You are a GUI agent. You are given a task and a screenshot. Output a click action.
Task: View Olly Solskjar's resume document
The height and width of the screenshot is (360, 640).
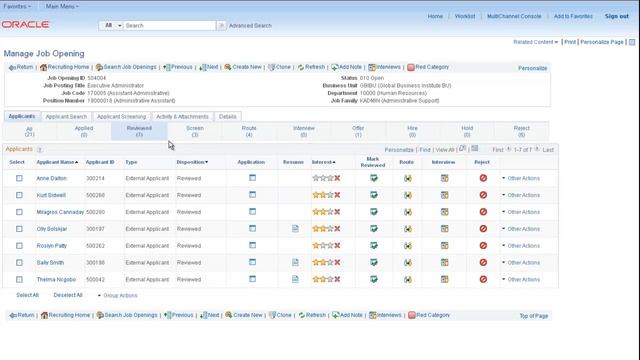click(x=295, y=229)
